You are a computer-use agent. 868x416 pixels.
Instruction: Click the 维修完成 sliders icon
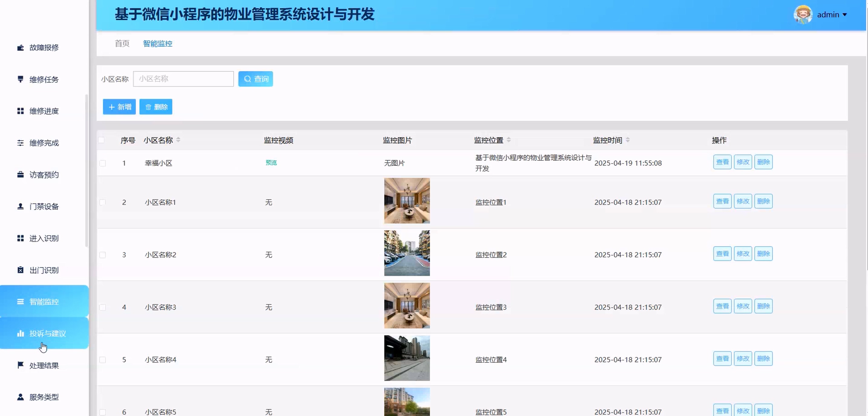(21, 143)
